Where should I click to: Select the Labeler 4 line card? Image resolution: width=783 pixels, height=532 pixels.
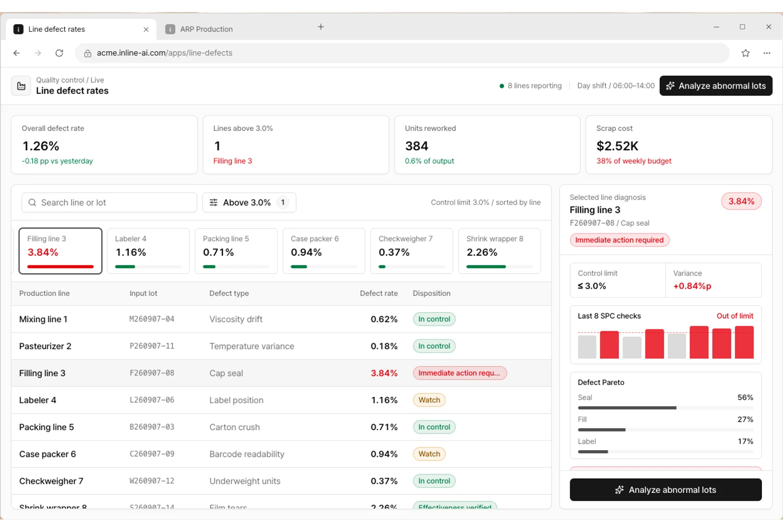(148, 251)
